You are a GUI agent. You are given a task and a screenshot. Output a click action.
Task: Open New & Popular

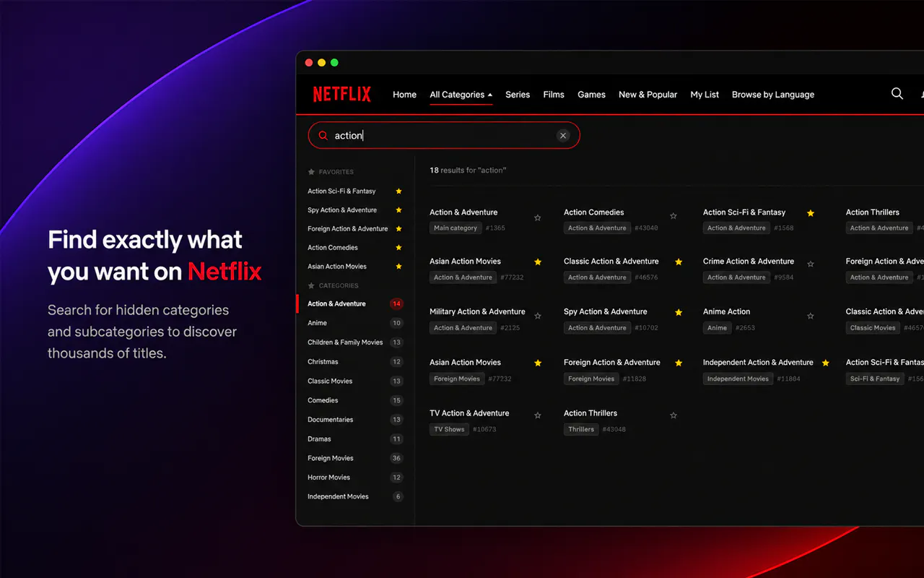click(648, 95)
